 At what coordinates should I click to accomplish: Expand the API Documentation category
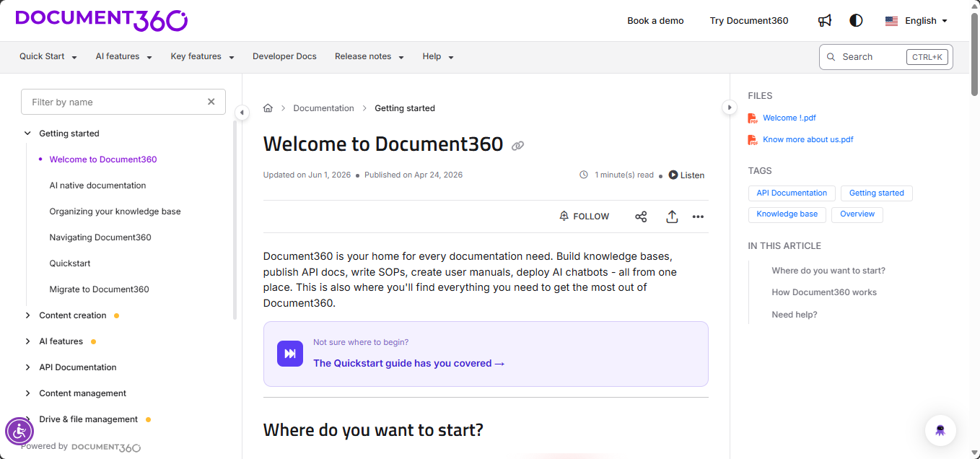[28, 367]
